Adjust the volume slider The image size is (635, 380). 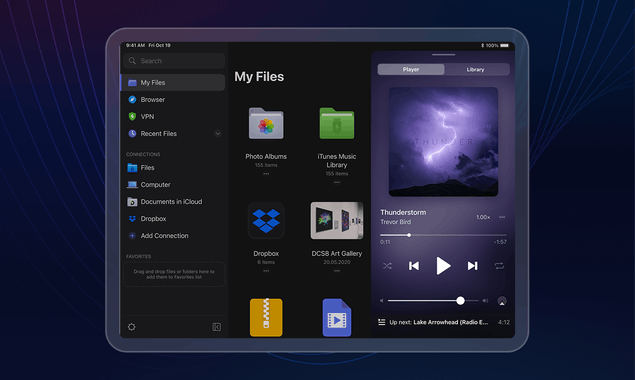pos(433,301)
